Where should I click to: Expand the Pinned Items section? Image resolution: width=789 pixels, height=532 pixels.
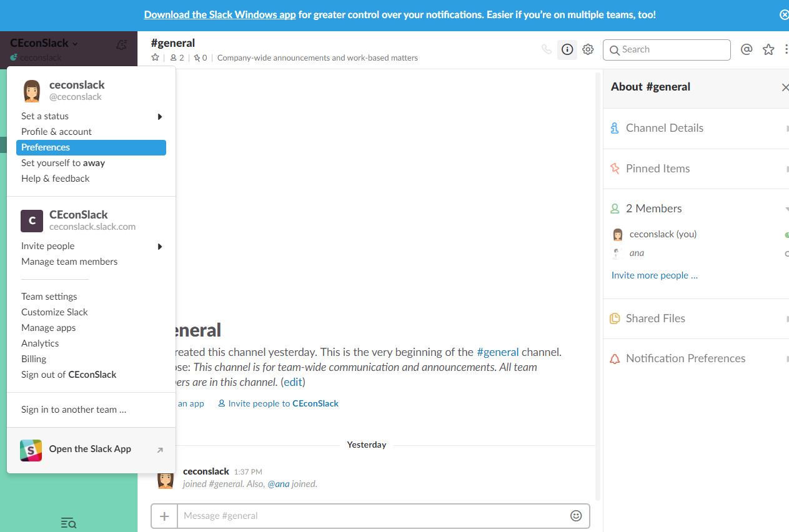click(x=787, y=169)
